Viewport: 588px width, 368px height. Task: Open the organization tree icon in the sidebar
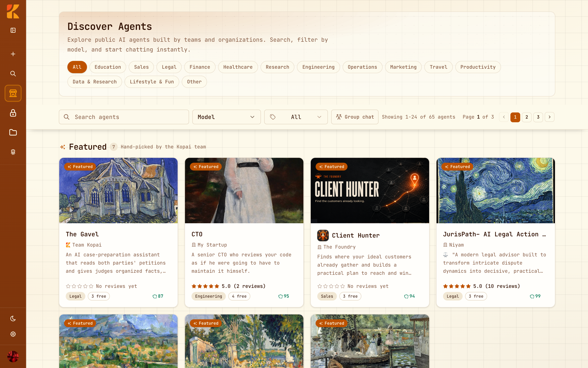[13, 152]
